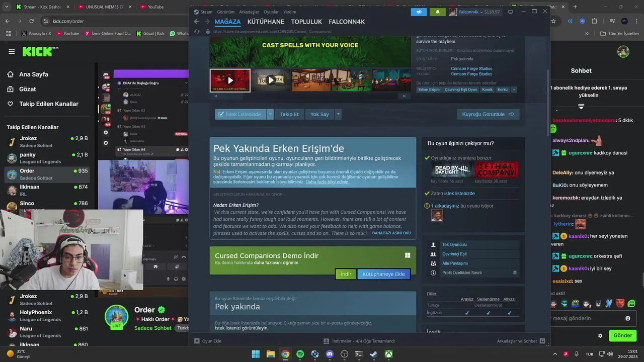Switch to the TOPLULUK tab
Screen dimensions: 644x362
click(x=306, y=22)
